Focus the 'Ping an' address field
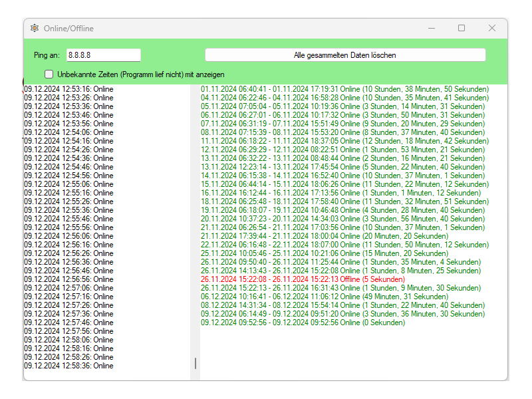Image resolution: width=532 pixels, height=399 pixels. point(103,55)
